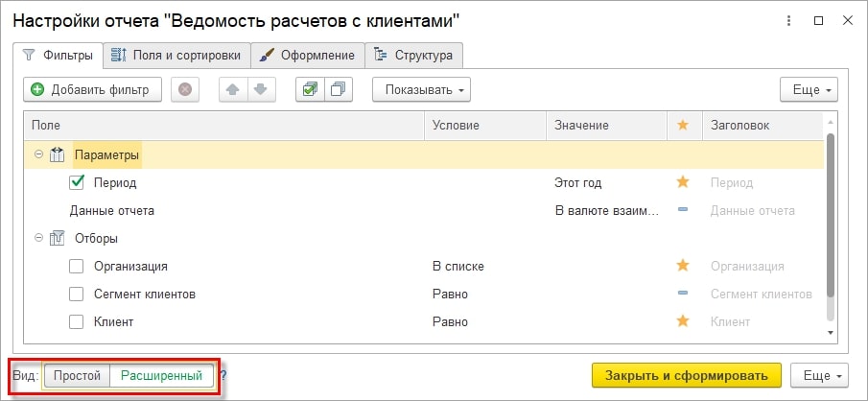Image resolution: width=868 pixels, height=401 pixels.
Task: Open the Структура tab
Action: click(x=414, y=56)
